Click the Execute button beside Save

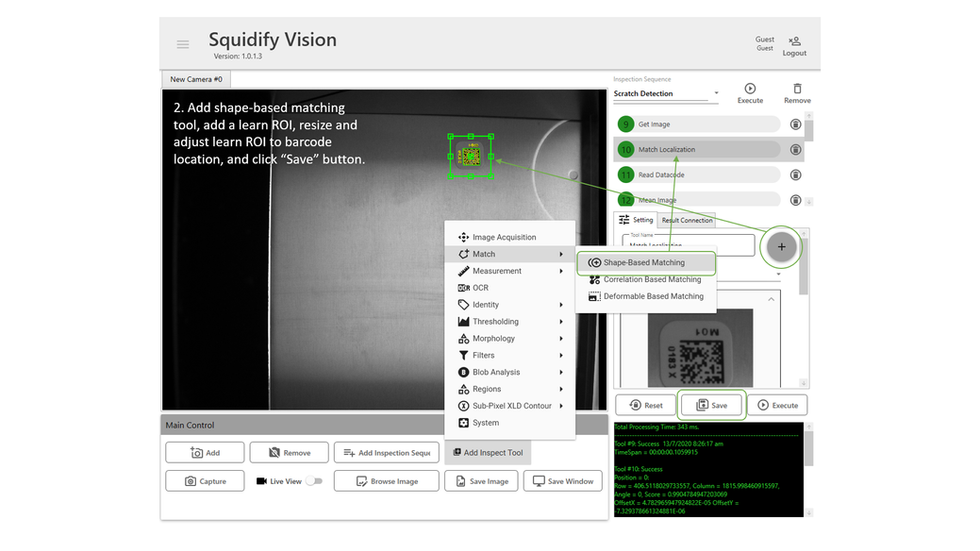[x=778, y=405]
